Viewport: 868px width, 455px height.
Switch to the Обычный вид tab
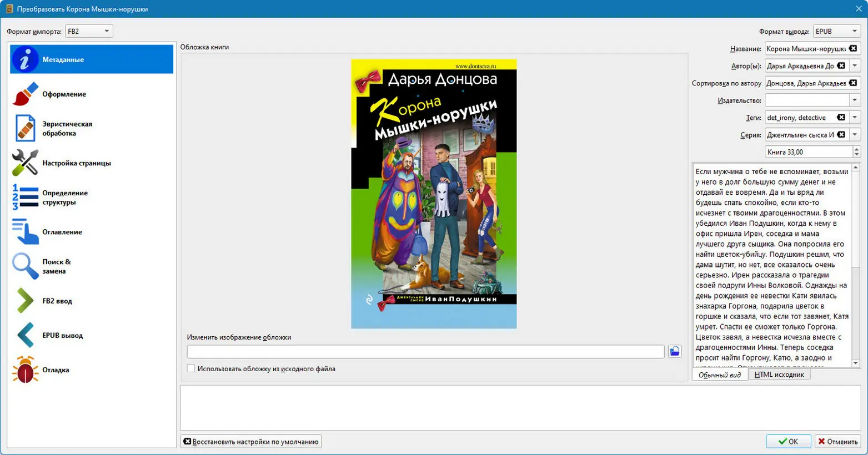(x=720, y=375)
